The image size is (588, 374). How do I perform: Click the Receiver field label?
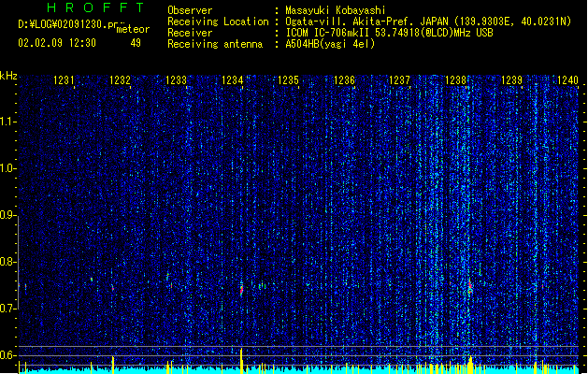pos(190,33)
